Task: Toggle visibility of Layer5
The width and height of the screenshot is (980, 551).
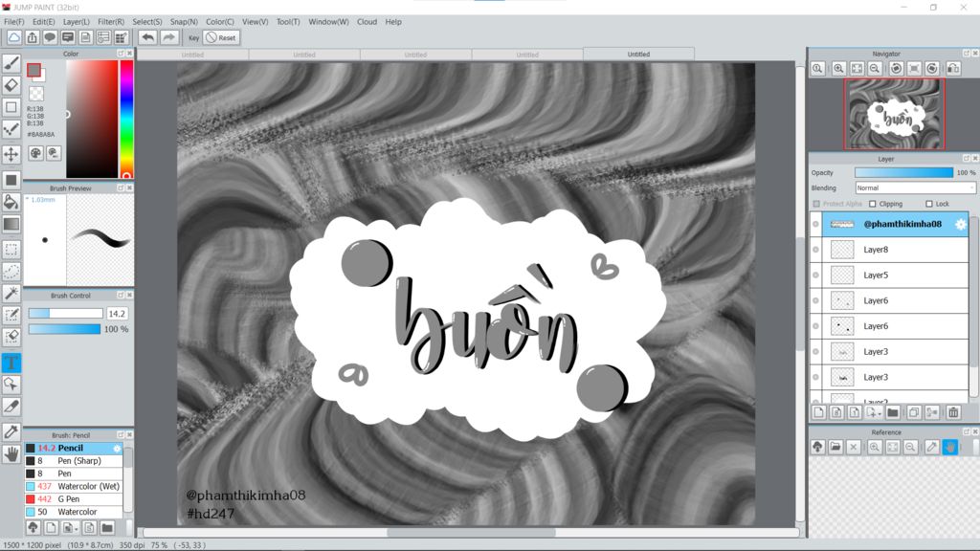Action: click(x=815, y=275)
